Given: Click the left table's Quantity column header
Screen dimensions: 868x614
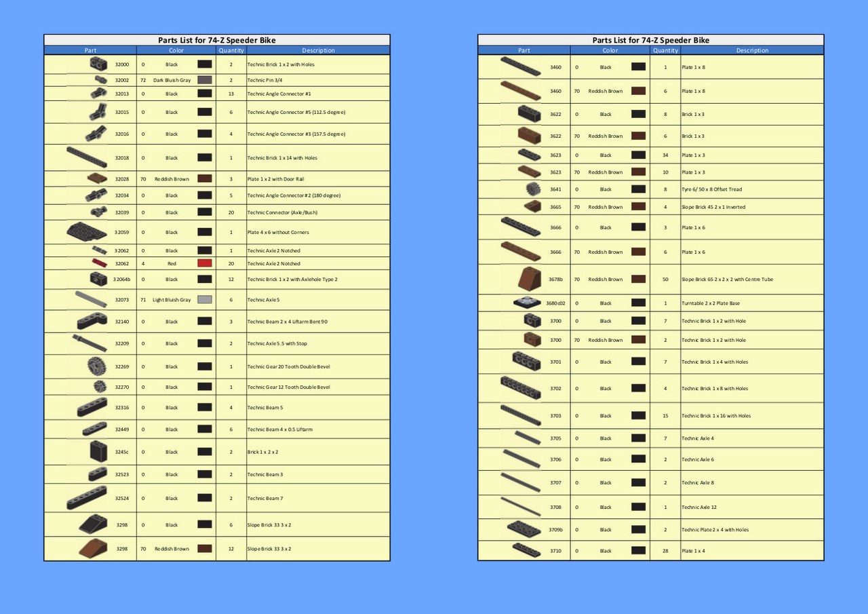Looking at the screenshot, I should [231, 50].
